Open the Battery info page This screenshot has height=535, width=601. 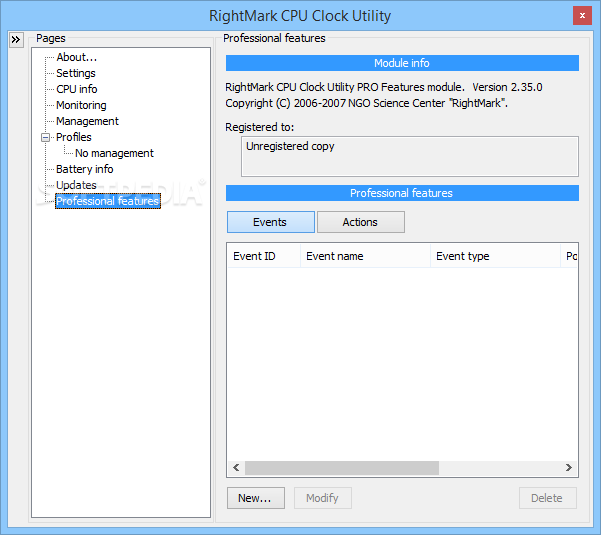[85, 169]
